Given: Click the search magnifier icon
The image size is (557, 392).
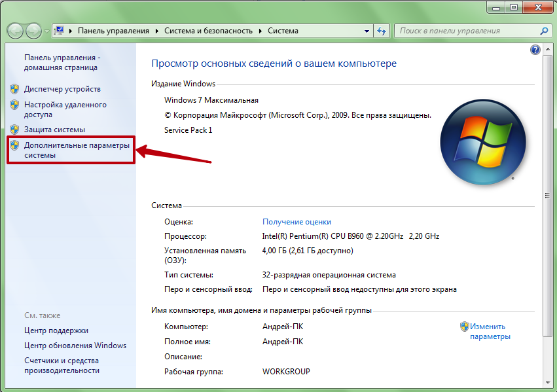Looking at the screenshot, I should pos(544,31).
